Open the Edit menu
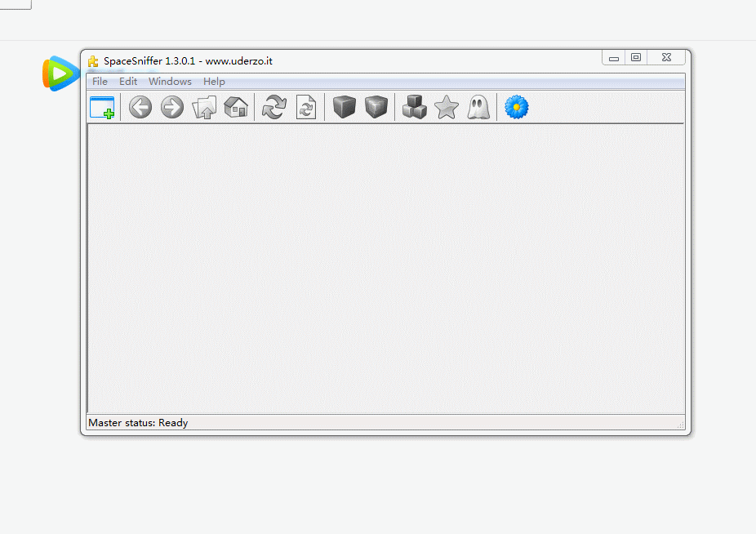This screenshot has height=534, width=756. pos(128,82)
